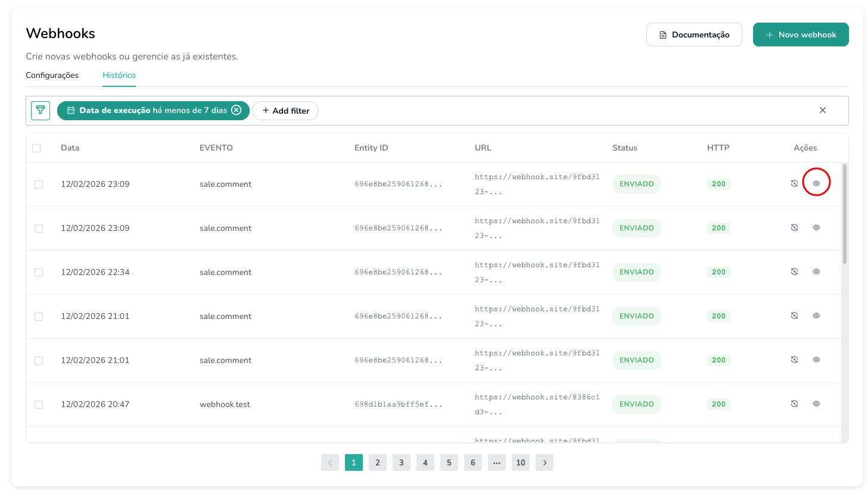Expand more pages via the ellipsis button
868x494 pixels.
click(x=496, y=462)
